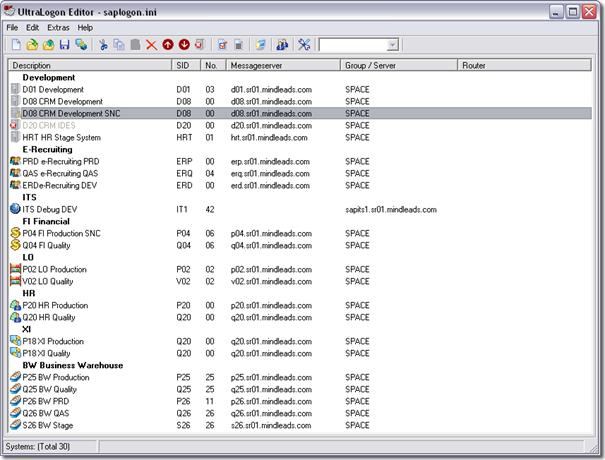Click the crossed tools settings icon
605x460 pixels.
[x=304, y=45]
